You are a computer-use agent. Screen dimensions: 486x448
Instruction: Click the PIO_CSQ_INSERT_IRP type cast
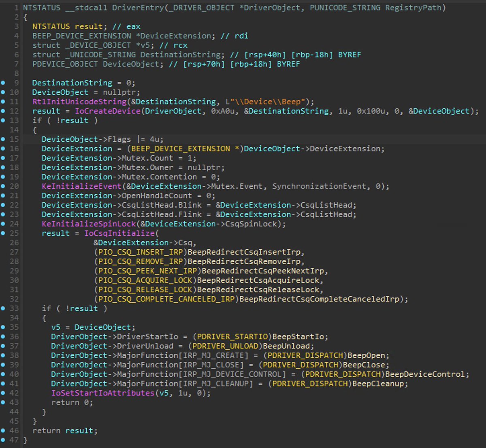[x=141, y=252]
